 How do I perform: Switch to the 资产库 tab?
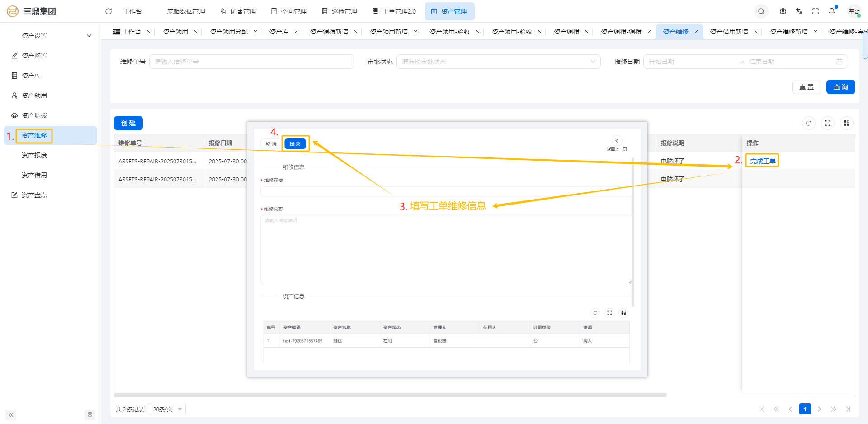coord(278,32)
